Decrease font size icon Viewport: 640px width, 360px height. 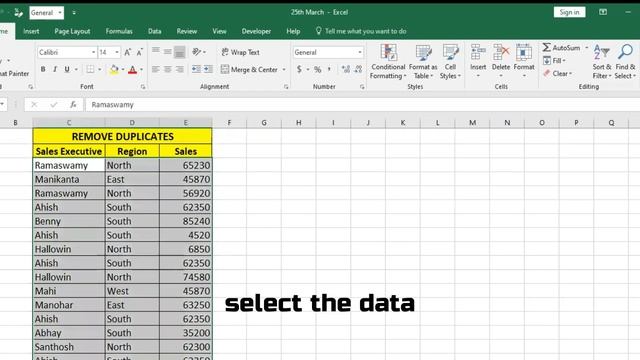(140, 52)
